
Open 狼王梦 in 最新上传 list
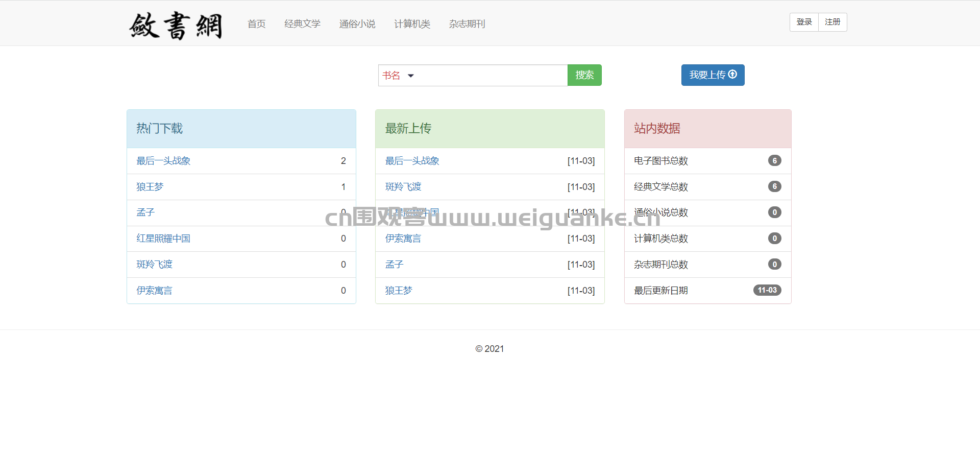click(x=399, y=291)
